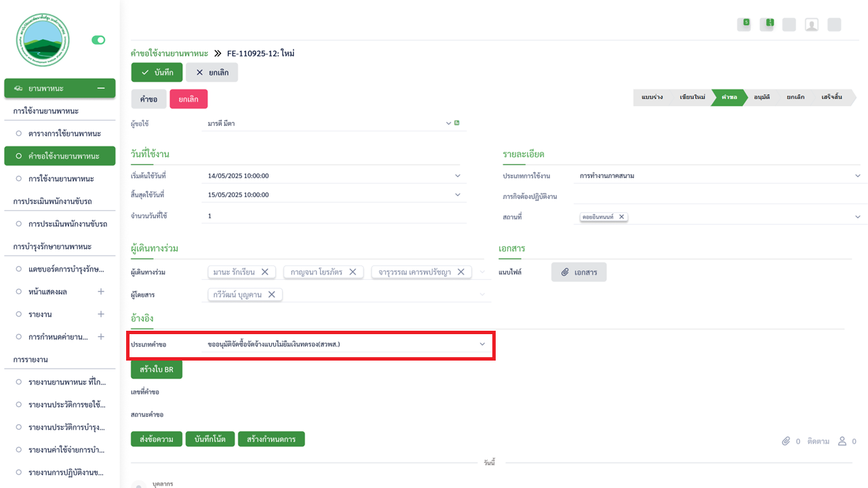Open the เริ่มต้นใช้วันที่ date dropdown

point(458,176)
